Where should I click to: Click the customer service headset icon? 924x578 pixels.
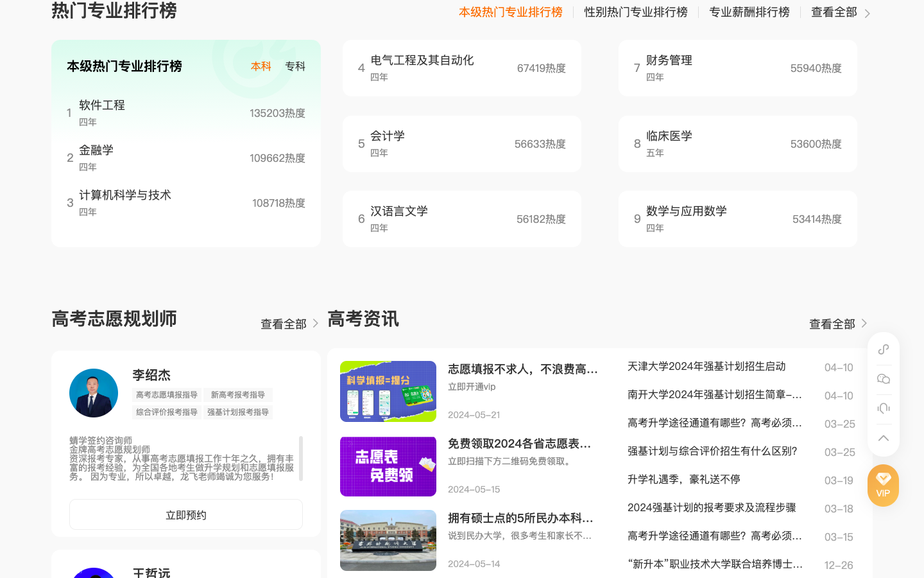(883, 408)
